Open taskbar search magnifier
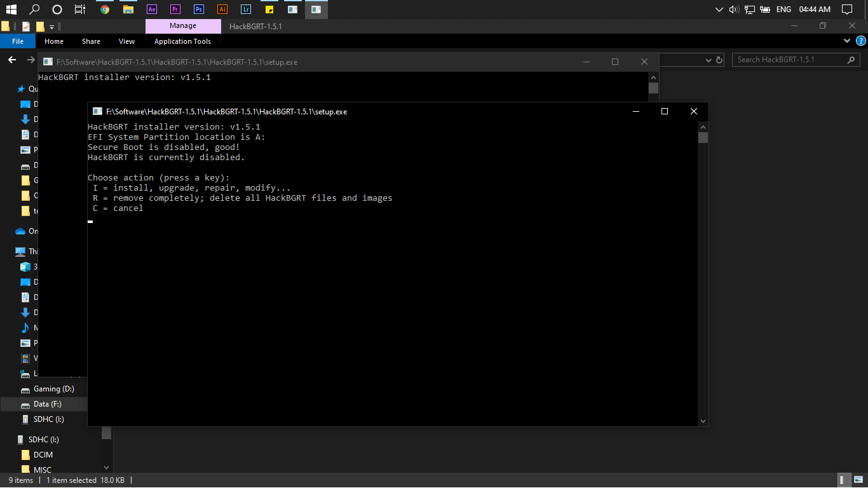 pyautogui.click(x=34, y=10)
